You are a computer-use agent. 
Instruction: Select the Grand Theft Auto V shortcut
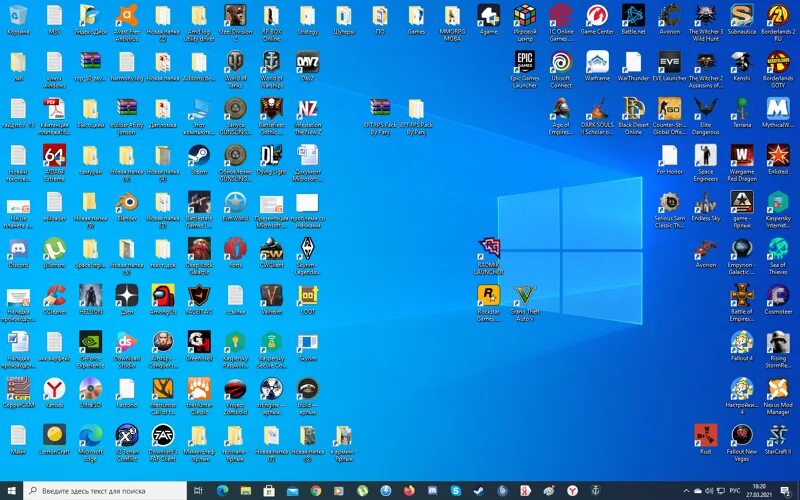524,295
